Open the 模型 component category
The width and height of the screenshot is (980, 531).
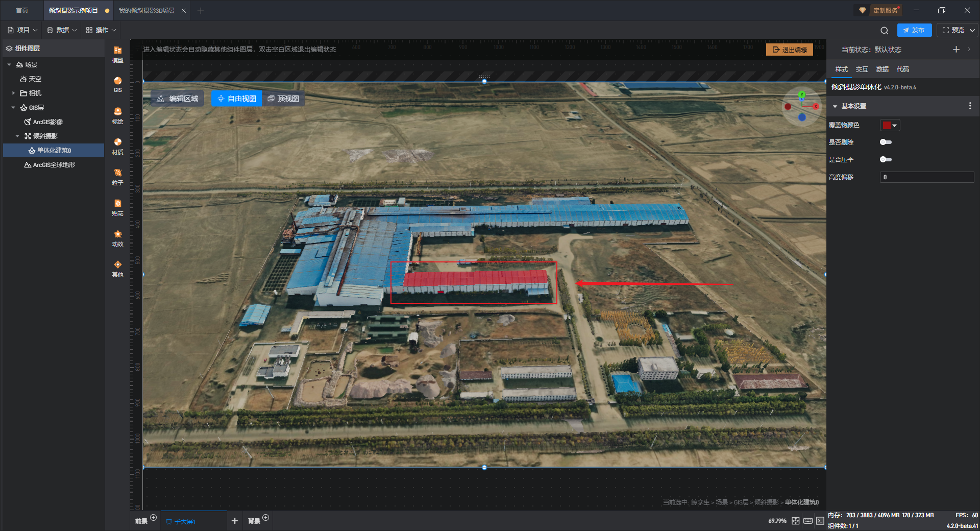tap(117, 54)
